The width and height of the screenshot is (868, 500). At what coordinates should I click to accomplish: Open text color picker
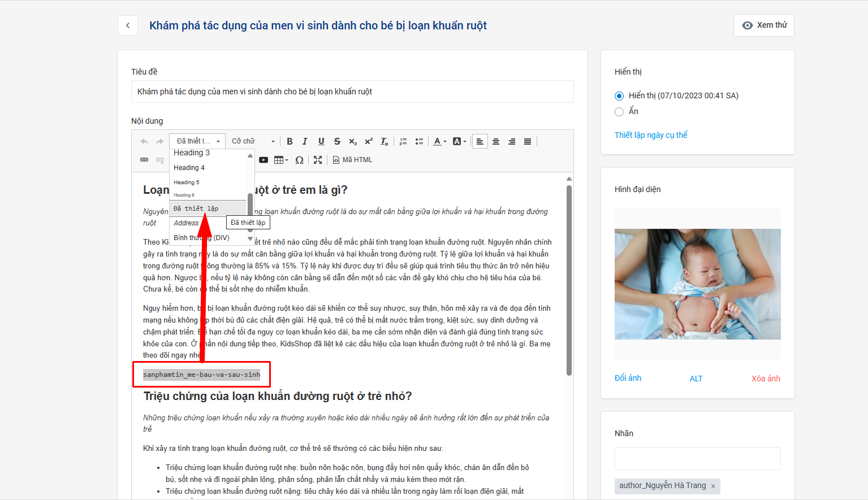[x=439, y=141]
